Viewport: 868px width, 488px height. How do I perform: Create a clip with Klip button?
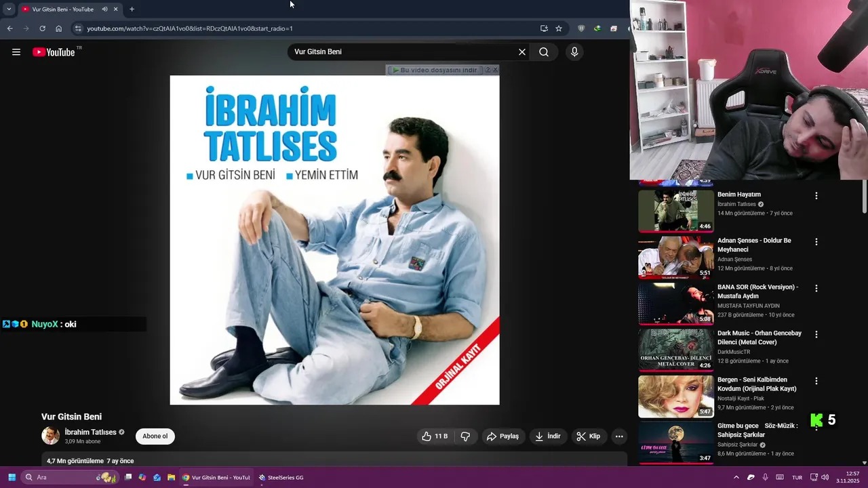tap(589, 436)
